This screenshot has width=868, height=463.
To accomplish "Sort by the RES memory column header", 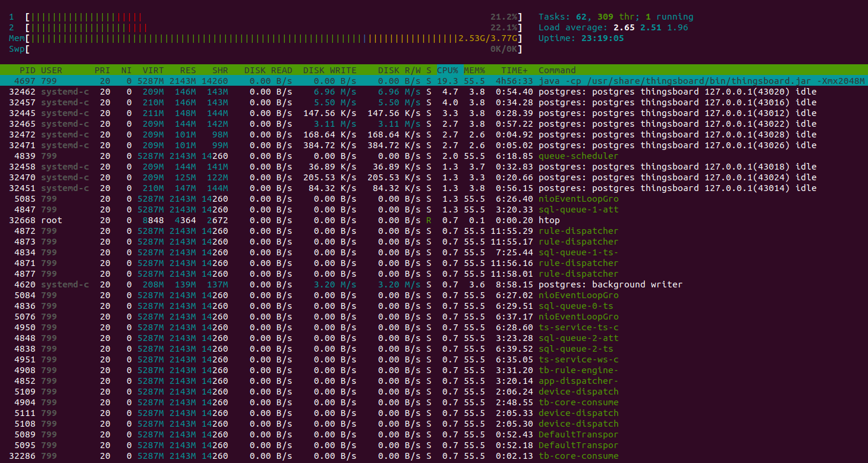I will click(188, 70).
